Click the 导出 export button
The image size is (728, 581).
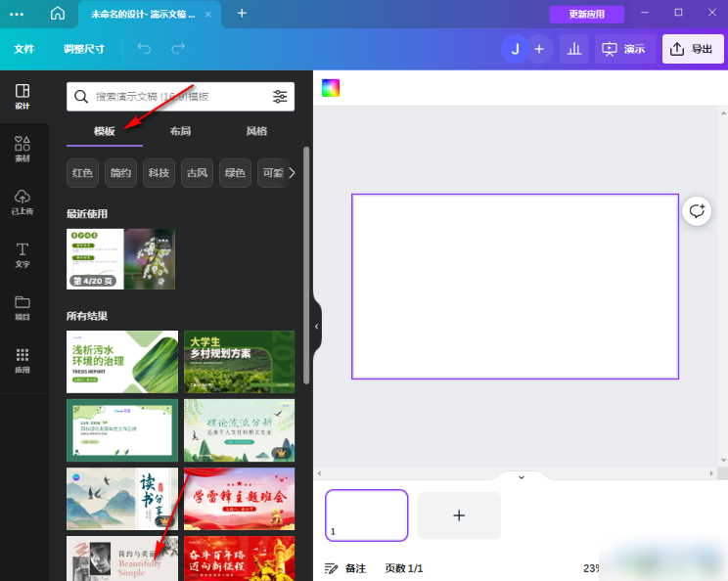(693, 49)
